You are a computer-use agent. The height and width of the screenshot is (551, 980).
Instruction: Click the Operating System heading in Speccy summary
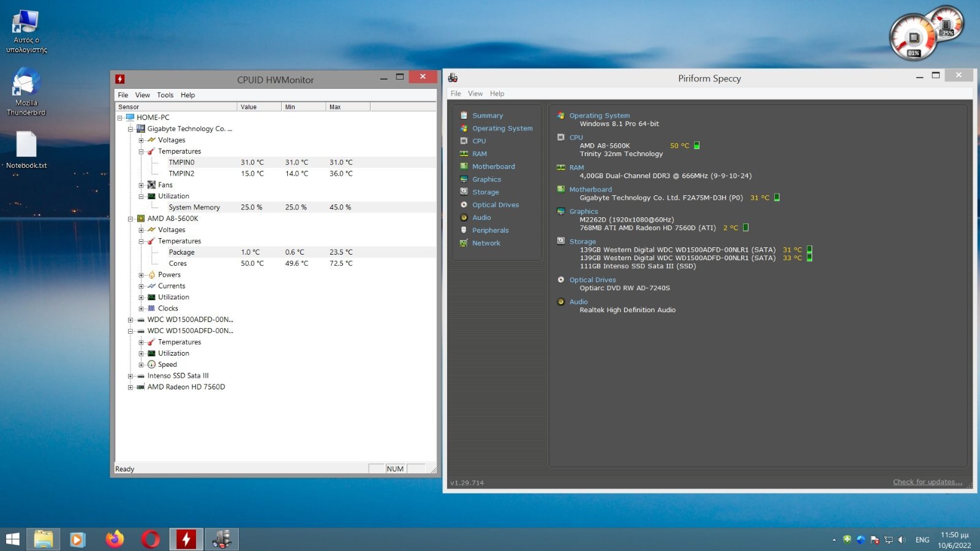pos(599,116)
